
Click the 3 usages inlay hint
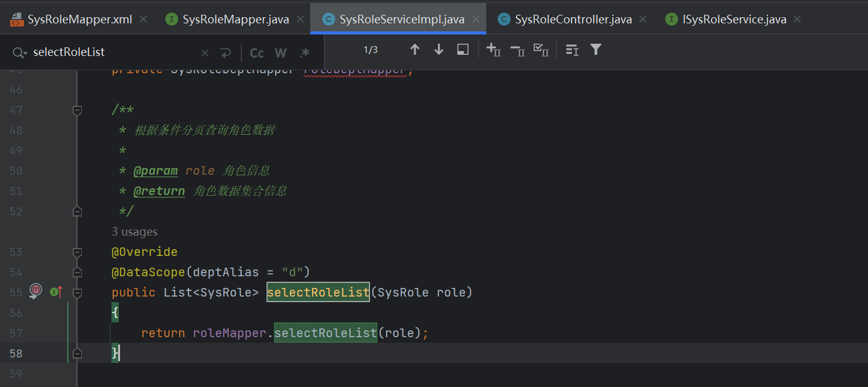[134, 232]
